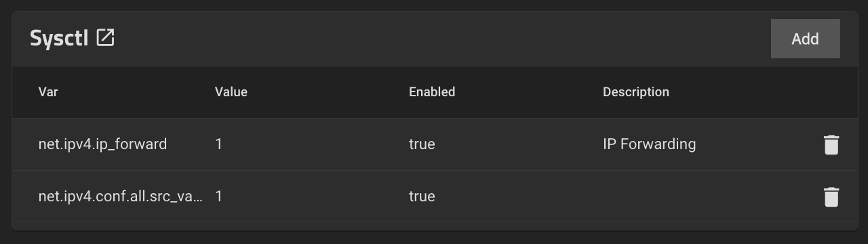Screen dimensions: 868x244
Task: Click the true status of net.ipv4.ip_forward
Action: tap(422, 144)
